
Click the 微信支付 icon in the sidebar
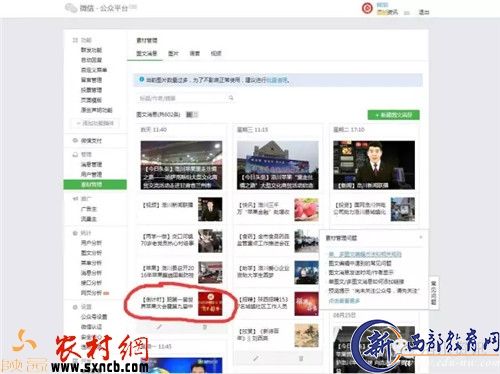tap(75, 141)
